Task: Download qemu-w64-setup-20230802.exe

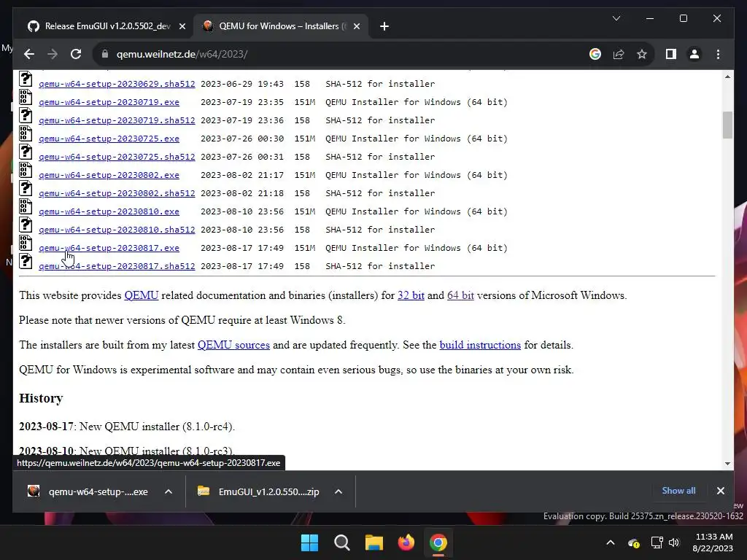Action: 109,175
